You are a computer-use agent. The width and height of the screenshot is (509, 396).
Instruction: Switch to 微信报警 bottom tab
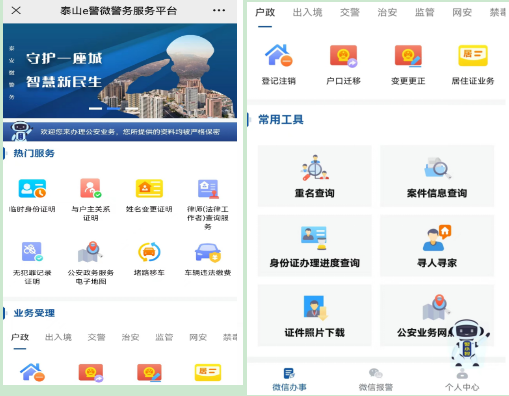point(376,379)
